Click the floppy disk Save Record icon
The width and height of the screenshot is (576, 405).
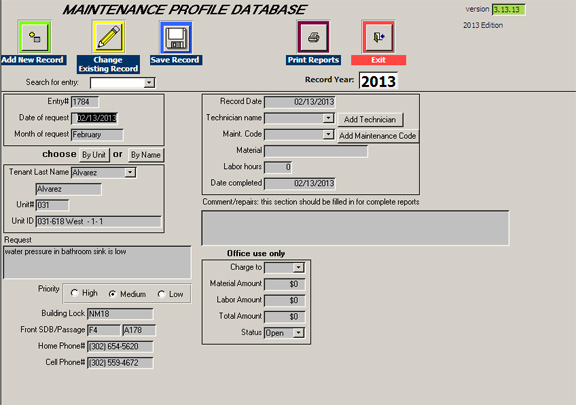point(176,37)
